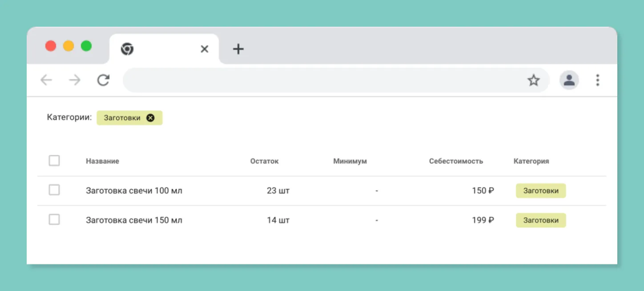Check the Заготовка свечи 100 мл row

pyautogui.click(x=54, y=190)
